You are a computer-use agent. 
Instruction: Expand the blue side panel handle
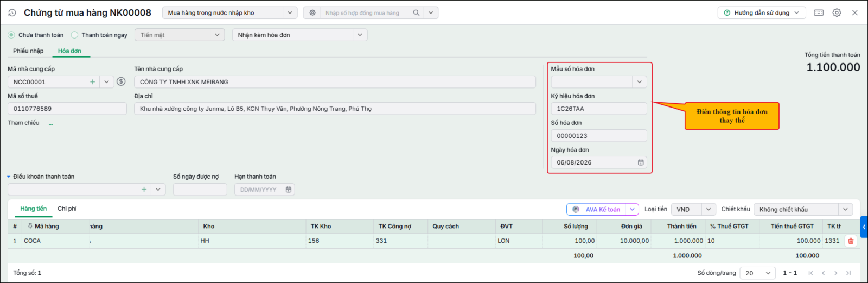click(x=864, y=227)
